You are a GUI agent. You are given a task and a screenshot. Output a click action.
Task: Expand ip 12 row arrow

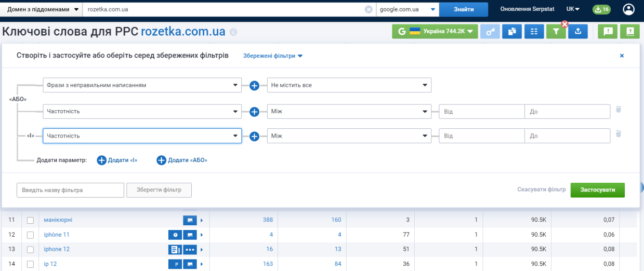[202, 264]
